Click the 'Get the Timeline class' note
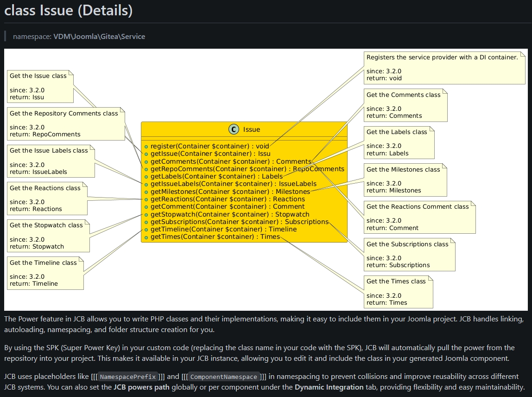532x397 pixels. pos(45,273)
